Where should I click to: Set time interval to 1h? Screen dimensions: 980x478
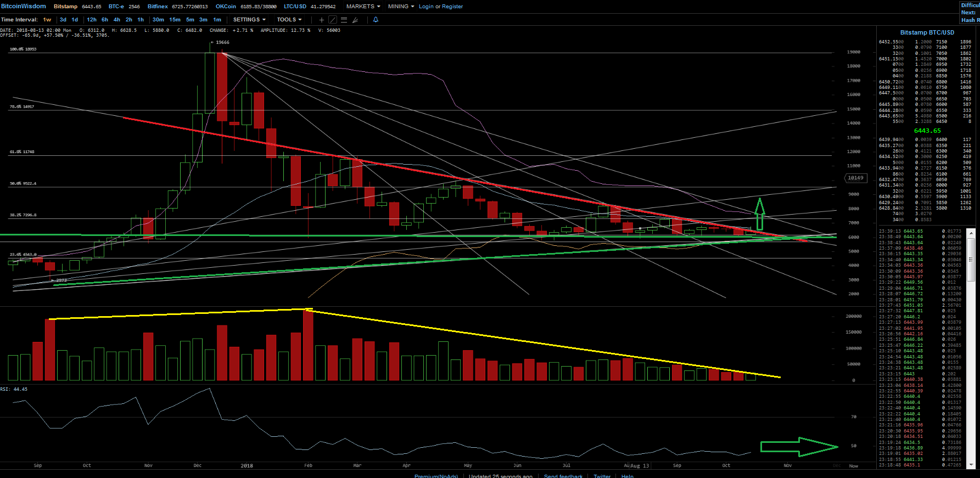[141, 20]
